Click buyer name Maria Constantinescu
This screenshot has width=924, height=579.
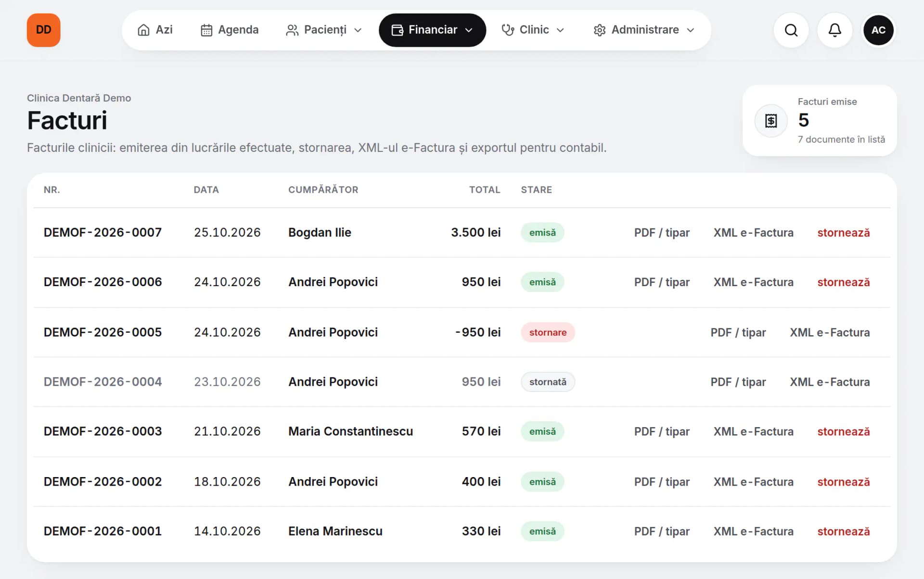(350, 431)
